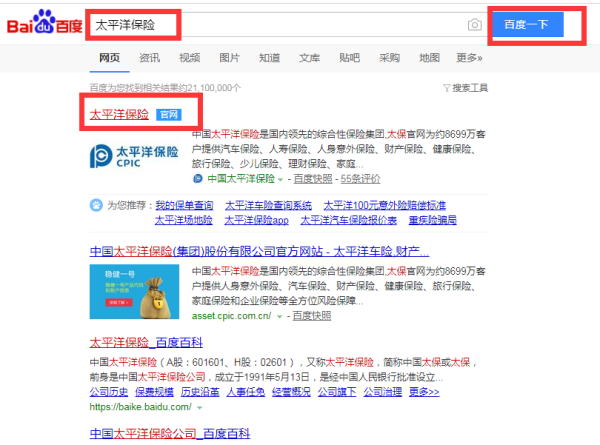Open 太平洋100元意外险赔偿标准 suggestion
600x445 pixels.
(385, 205)
